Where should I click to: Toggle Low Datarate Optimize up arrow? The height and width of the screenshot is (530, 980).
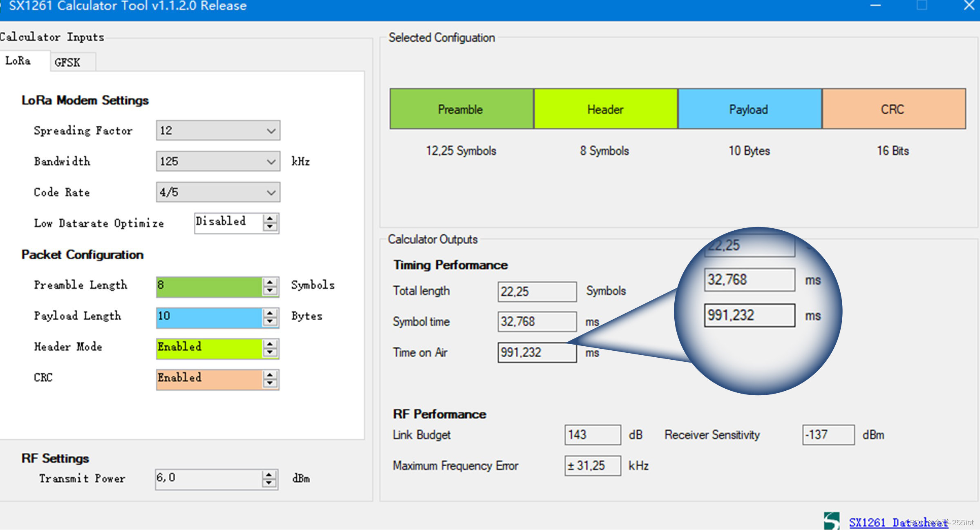click(x=270, y=219)
